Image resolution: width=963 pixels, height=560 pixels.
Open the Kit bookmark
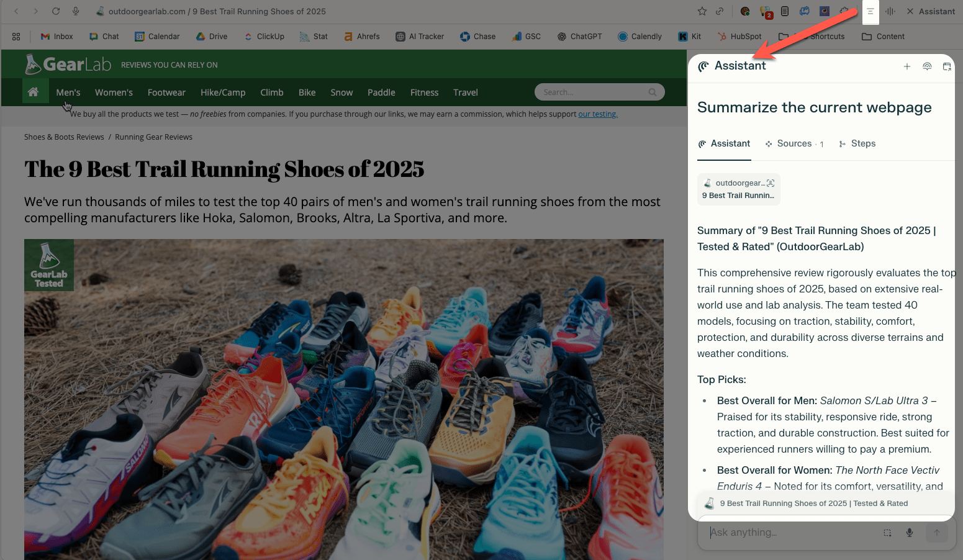[x=689, y=37]
